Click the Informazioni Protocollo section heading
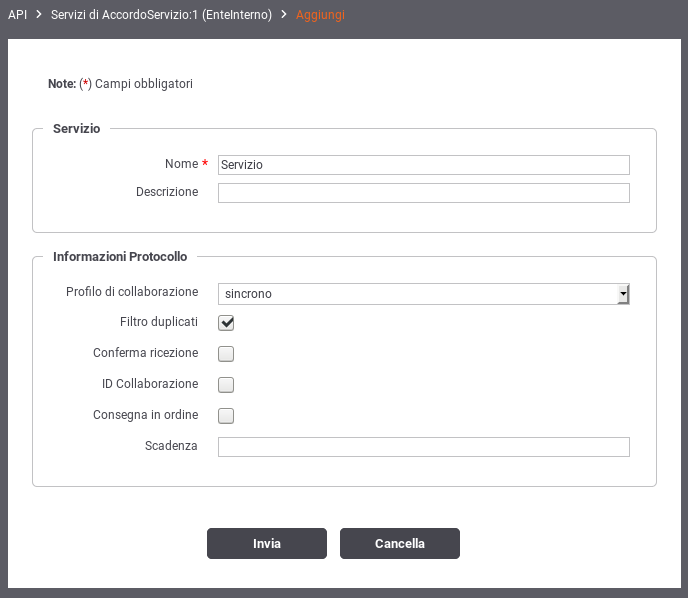688x598 pixels. pyautogui.click(x=120, y=257)
